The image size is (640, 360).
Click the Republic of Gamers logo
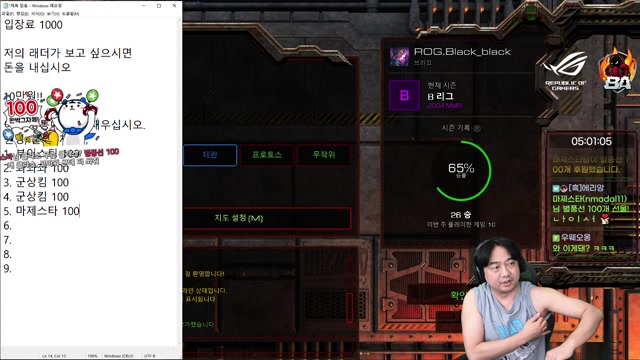[x=565, y=71]
